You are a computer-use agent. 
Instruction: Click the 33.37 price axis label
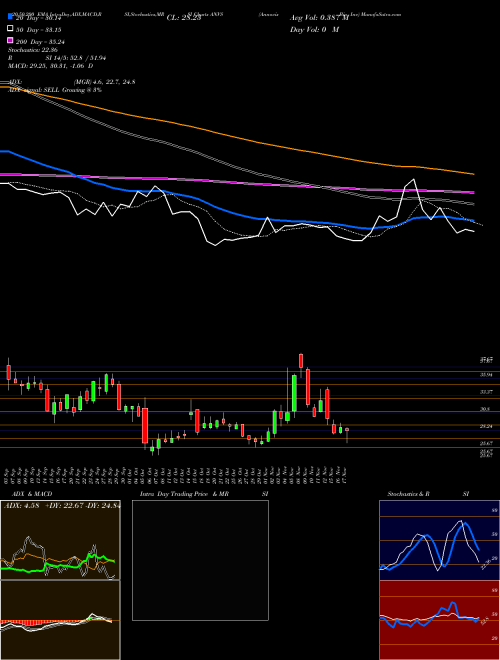coord(486,391)
